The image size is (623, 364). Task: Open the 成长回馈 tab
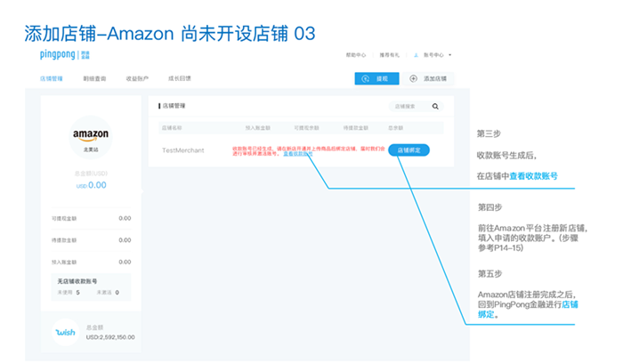click(x=180, y=78)
